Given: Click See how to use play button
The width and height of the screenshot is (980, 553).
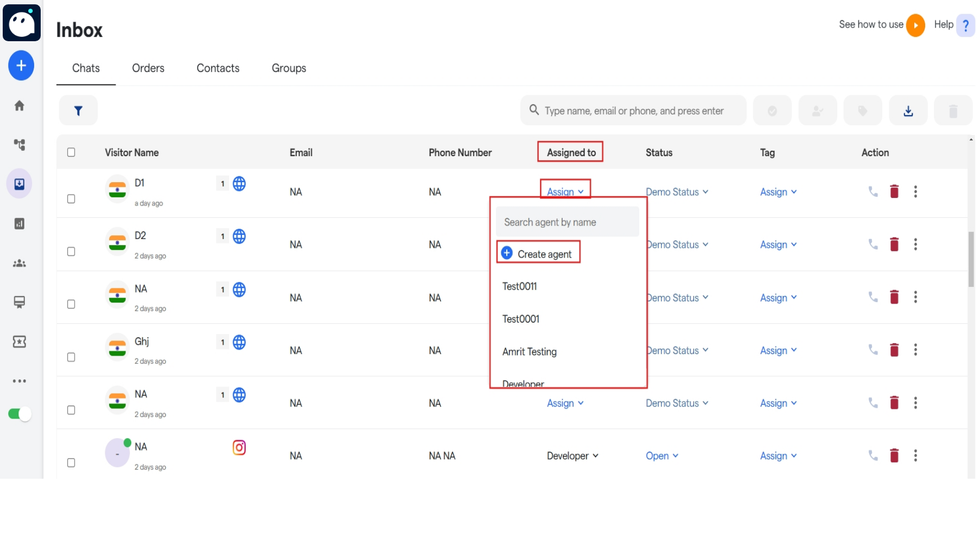Looking at the screenshot, I should coord(915,25).
